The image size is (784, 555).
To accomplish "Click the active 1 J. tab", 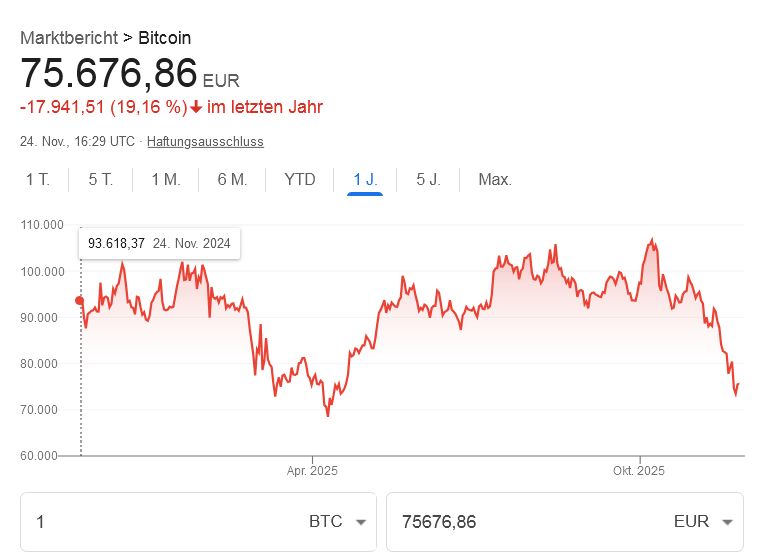I will [365, 180].
